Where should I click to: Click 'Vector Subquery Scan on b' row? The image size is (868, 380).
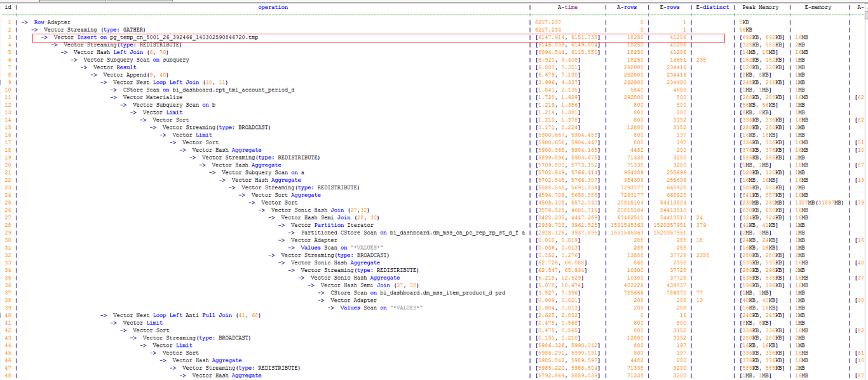(173, 105)
